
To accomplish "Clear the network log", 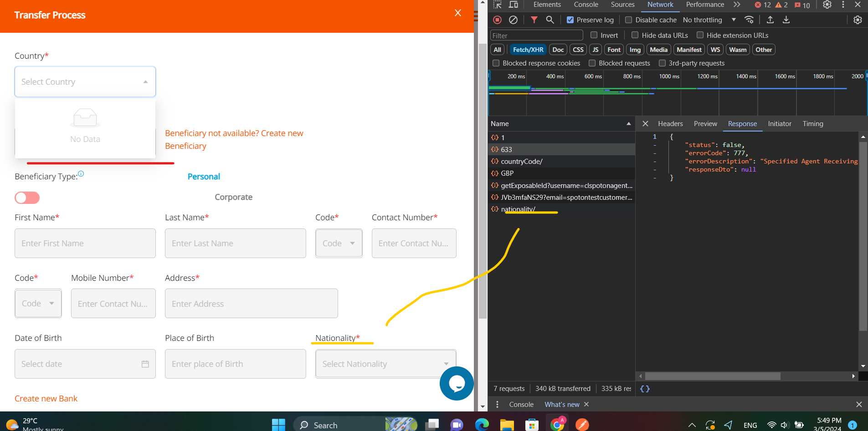I will tap(513, 20).
